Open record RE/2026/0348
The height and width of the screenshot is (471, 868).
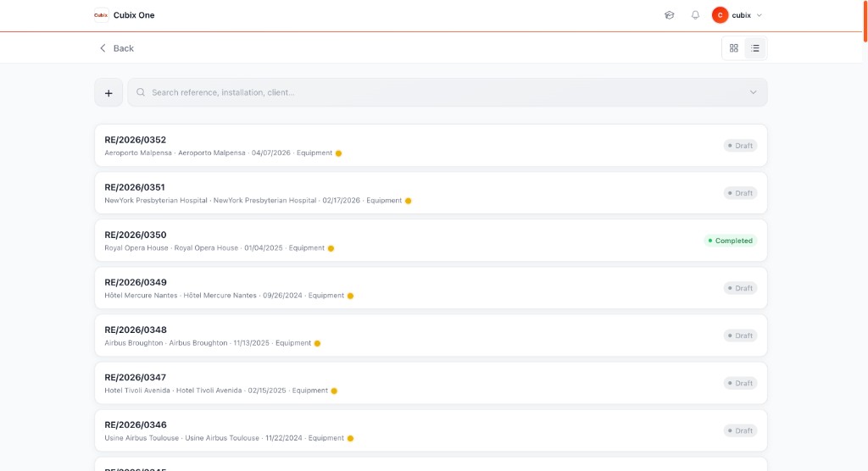point(431,336)
